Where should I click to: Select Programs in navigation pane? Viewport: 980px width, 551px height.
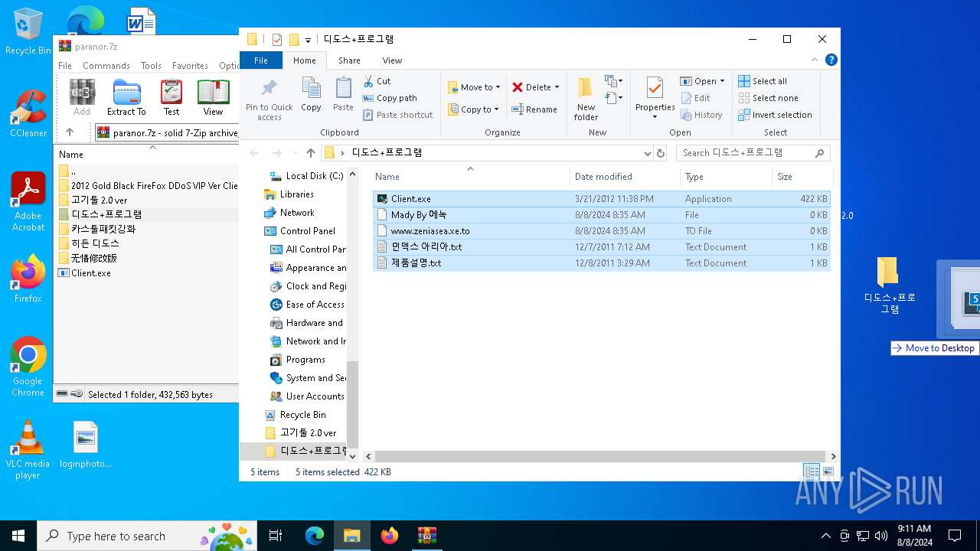(x=298, y=360)
